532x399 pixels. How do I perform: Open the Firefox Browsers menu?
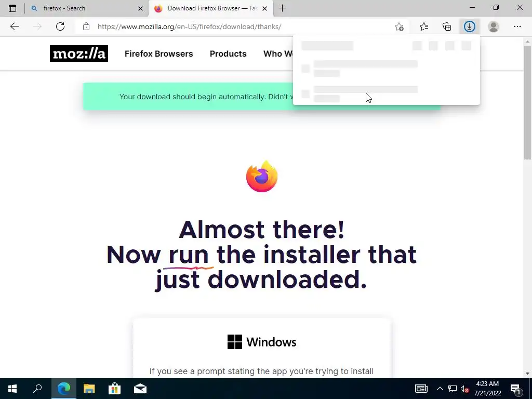[159, 54]
